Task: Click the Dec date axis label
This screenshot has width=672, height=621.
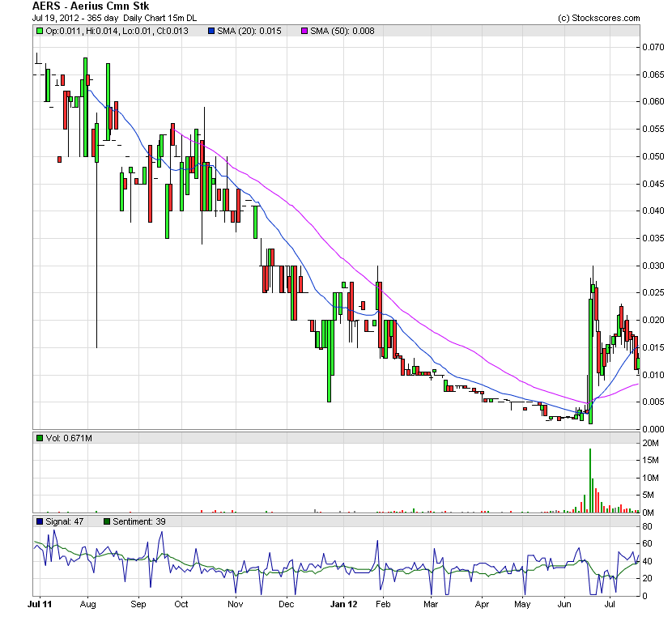Action: 287,604
